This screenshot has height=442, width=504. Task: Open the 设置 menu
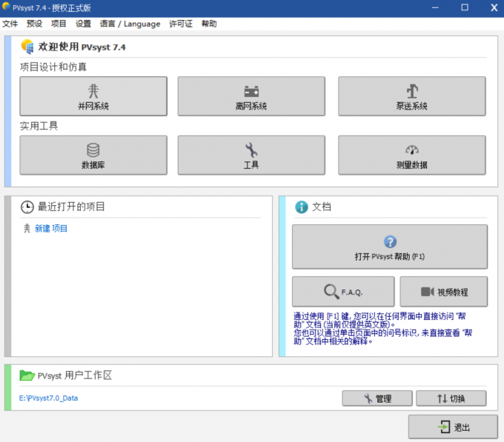[x=83, y=24]
